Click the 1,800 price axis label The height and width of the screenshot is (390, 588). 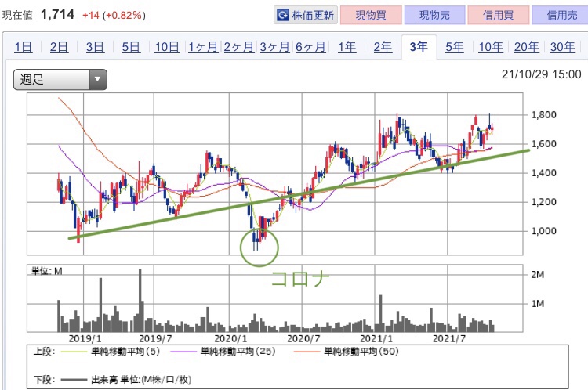point(544,115)
